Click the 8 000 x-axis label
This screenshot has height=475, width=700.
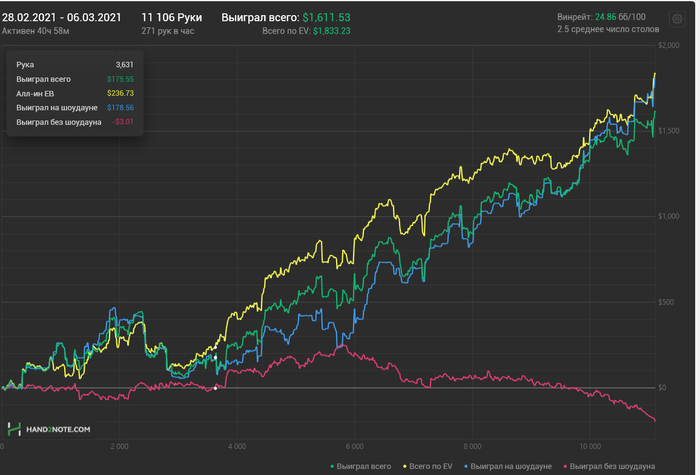coord(472,446)
